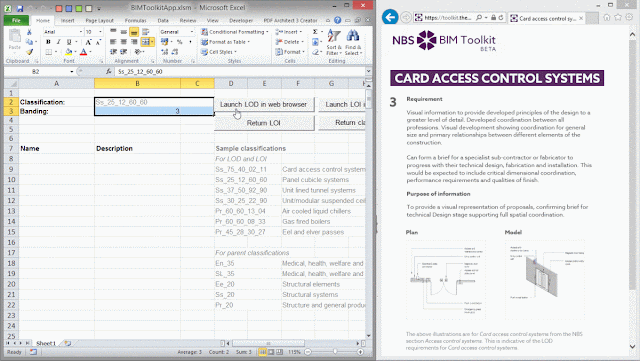Align text left in Excel
Image resolution: width=640 pixels, height=361 pixels.
pos(113,42)
